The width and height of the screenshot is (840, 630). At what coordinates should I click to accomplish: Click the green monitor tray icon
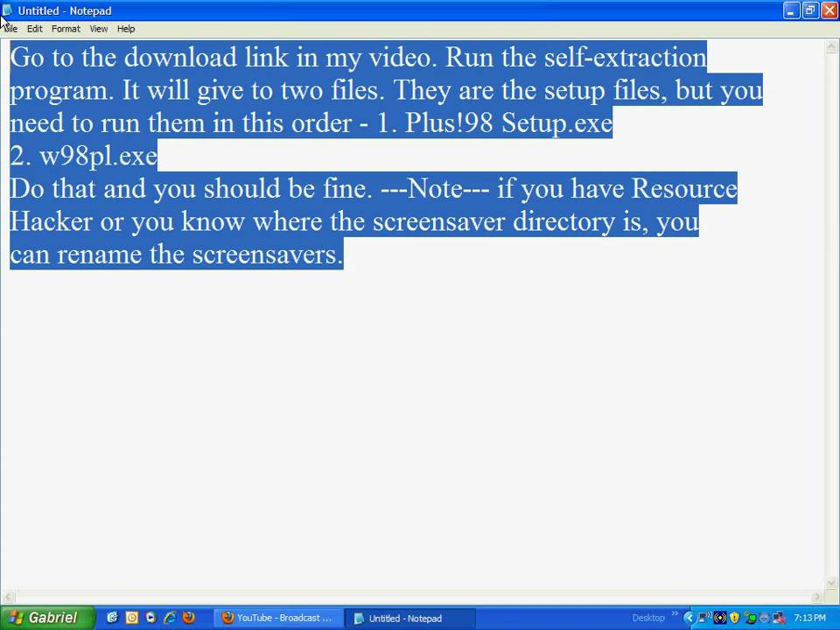coord(750,618)
